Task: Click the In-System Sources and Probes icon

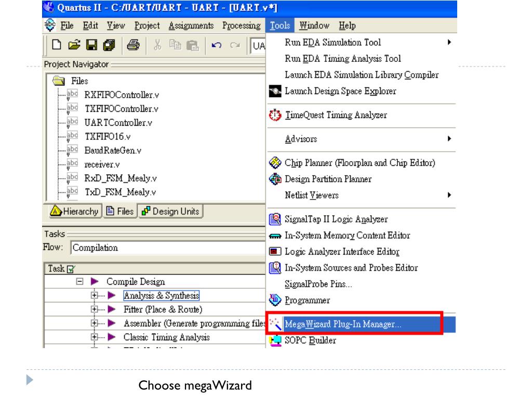Action: tap(275, 268)
